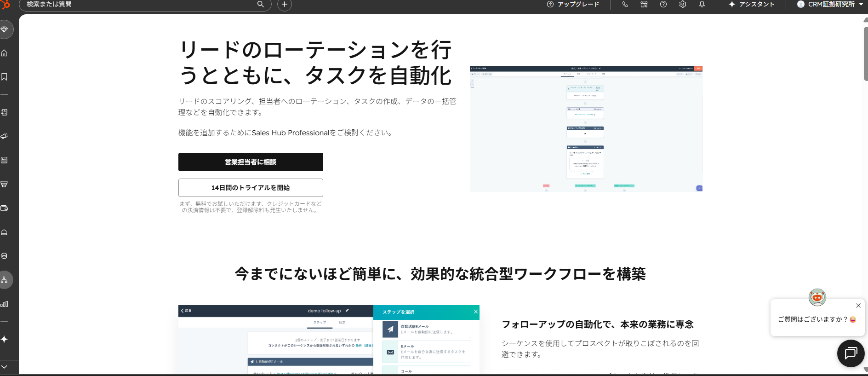Screen dimensions: 868x376
Task: Open the reporting bar chart sidebar icon
Action: pyautogui.click(x=5, y=304)
